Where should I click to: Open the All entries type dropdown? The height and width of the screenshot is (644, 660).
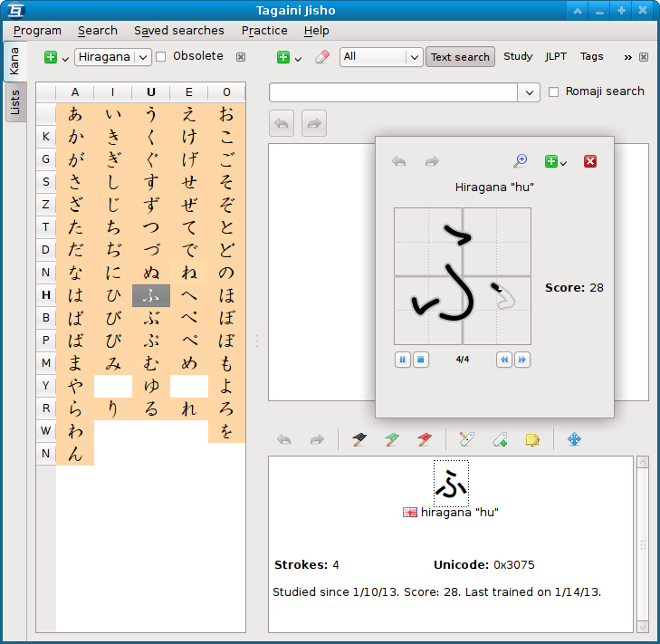pyautogui.click(x=381, y=57)
